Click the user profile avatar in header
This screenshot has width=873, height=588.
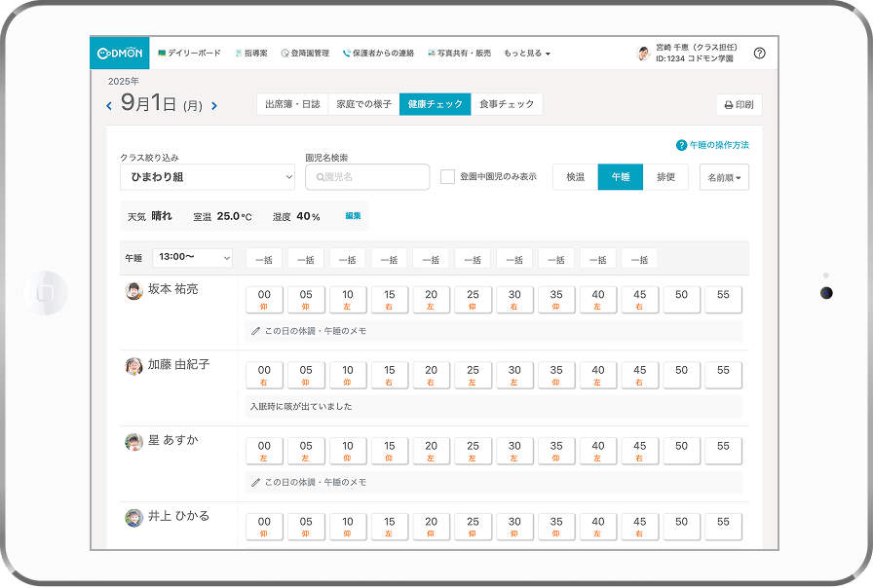[643, 54]
